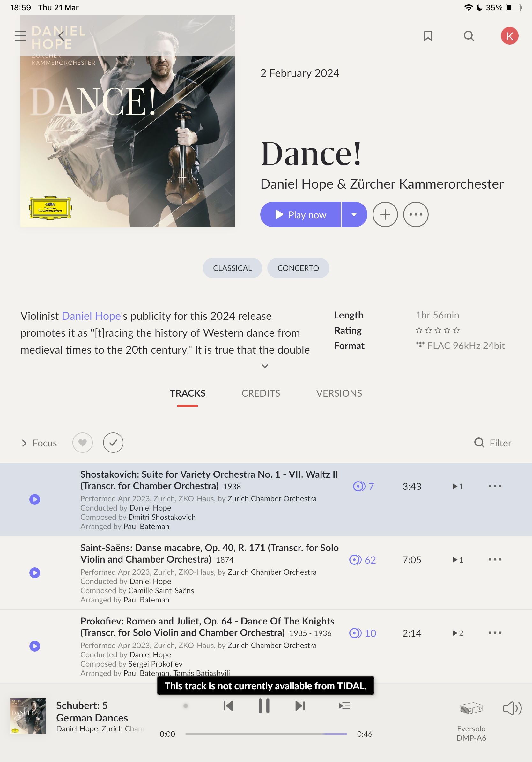Add album to library with plus icon
This screenshot has height=762, width=532.
tap(385, 214)
